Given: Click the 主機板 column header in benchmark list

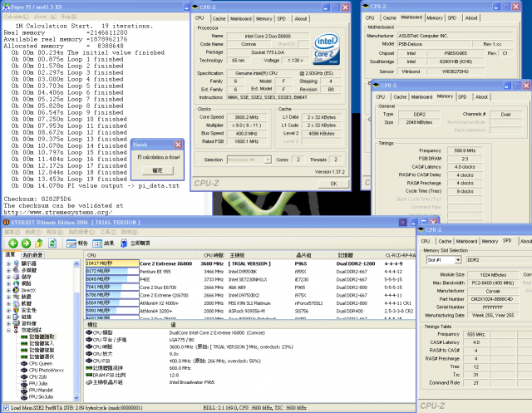Looking at the screenshot, I should (x=259, y=255).
